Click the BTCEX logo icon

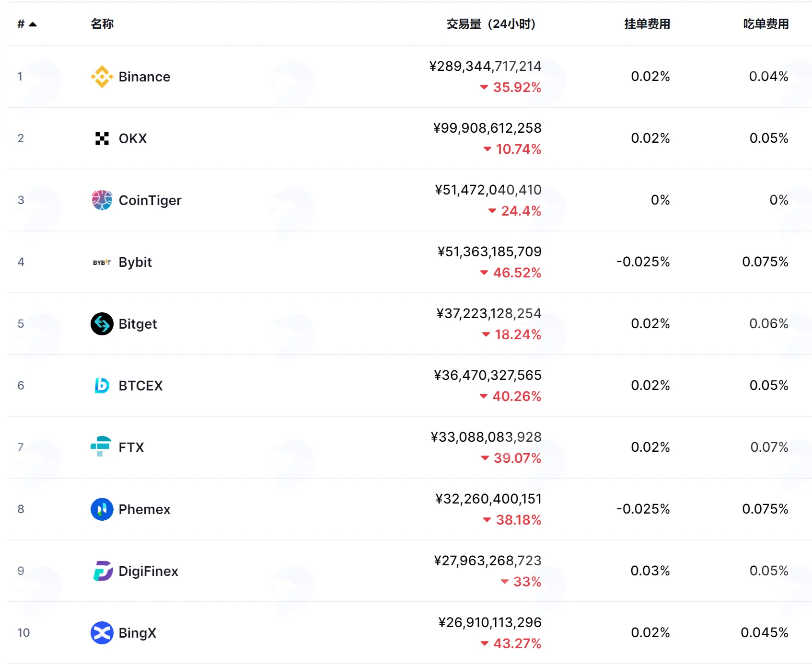pos(102,386)
